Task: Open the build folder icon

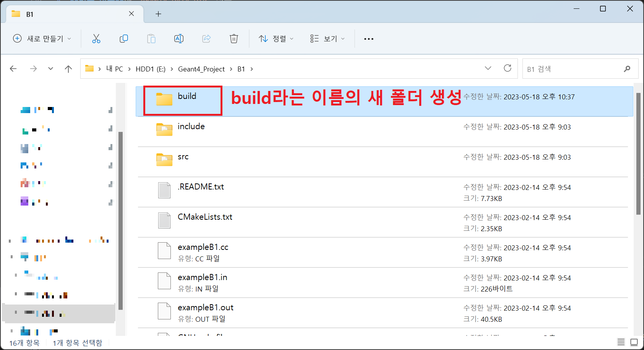Action: tap(164, 99)
